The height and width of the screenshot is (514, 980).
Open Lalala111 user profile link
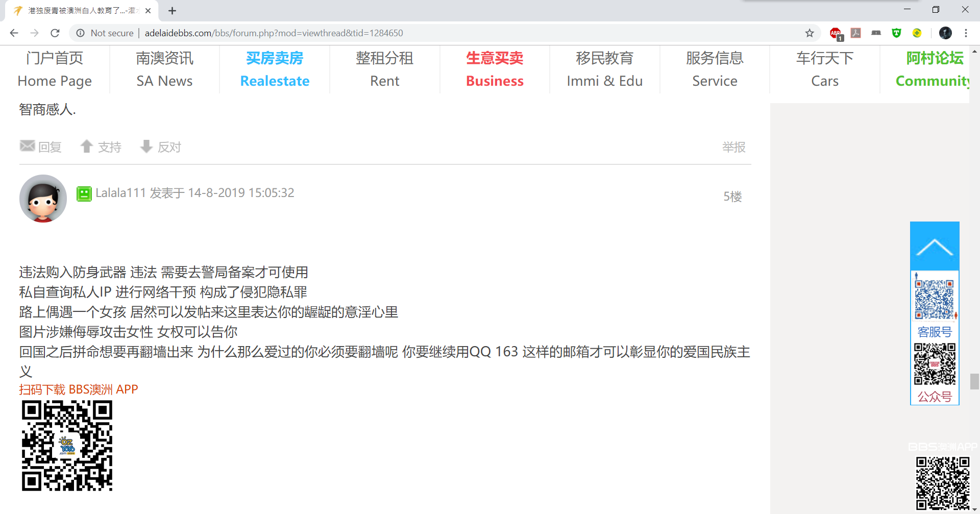[120, 193]
